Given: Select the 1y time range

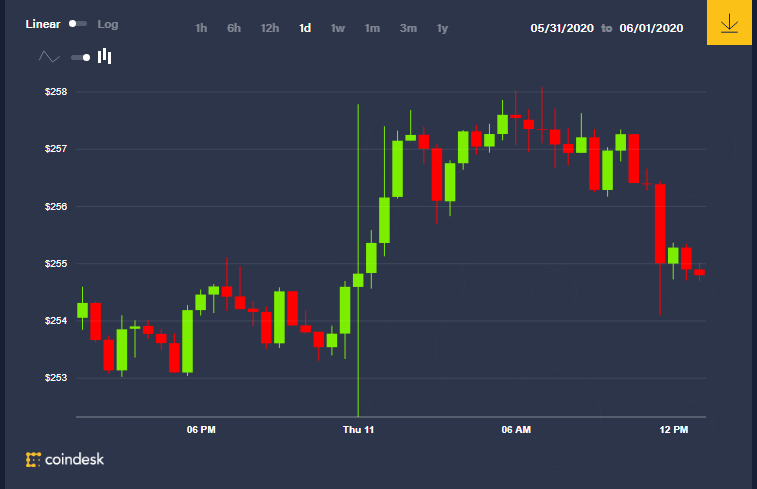Looking at the screenshot, I should (442, 28).
